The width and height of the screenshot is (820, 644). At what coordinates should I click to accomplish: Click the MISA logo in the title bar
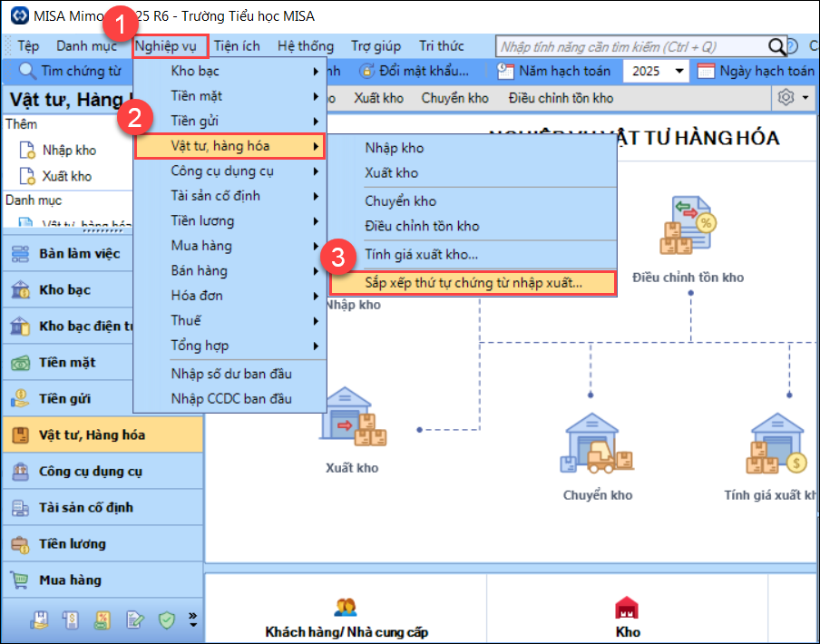20,15
